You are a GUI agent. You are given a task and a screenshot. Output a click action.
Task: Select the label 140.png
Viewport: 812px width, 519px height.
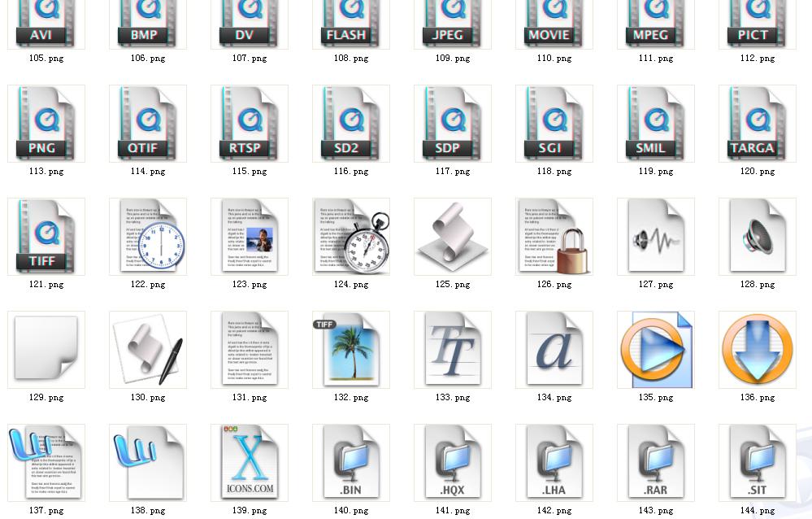(x=350, y=510)
